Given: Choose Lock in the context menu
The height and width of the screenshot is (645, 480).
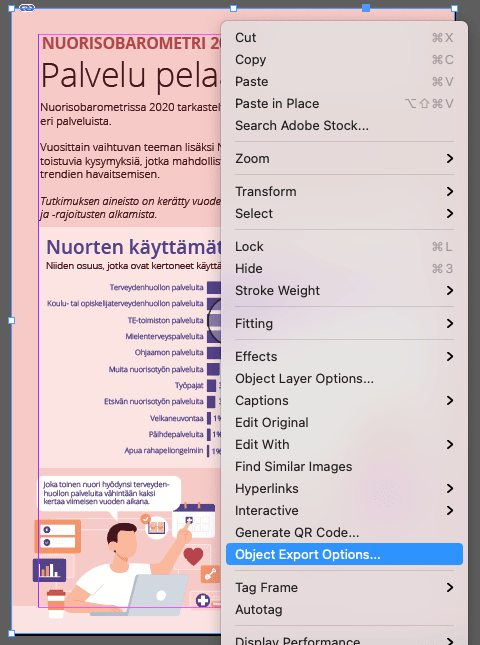Looking at the screenshot, I should [344, 246].
